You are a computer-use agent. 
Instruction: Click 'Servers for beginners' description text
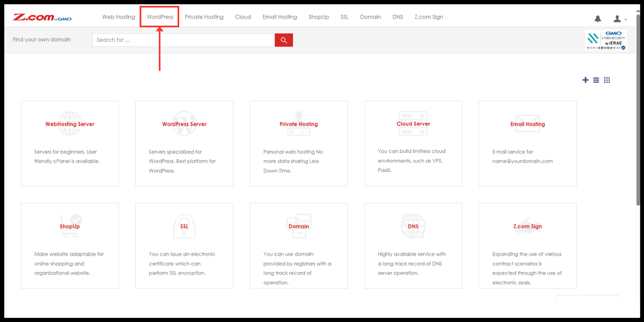click(67, 156)
